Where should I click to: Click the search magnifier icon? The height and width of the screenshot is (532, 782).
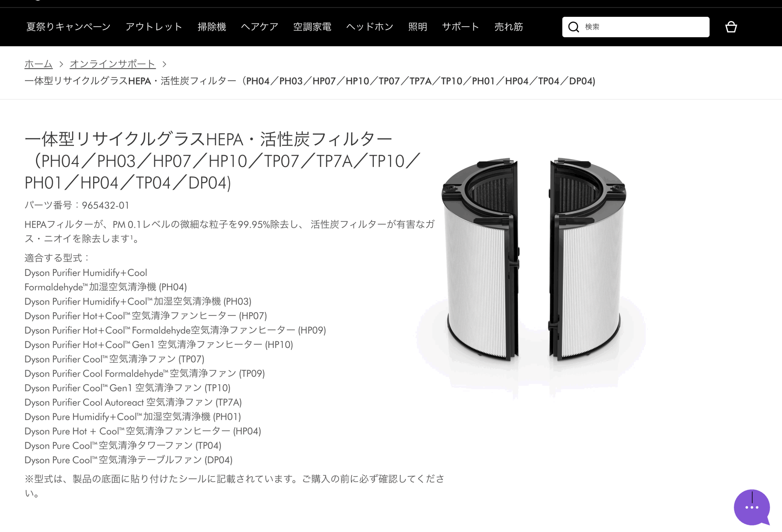coord(573,27)
